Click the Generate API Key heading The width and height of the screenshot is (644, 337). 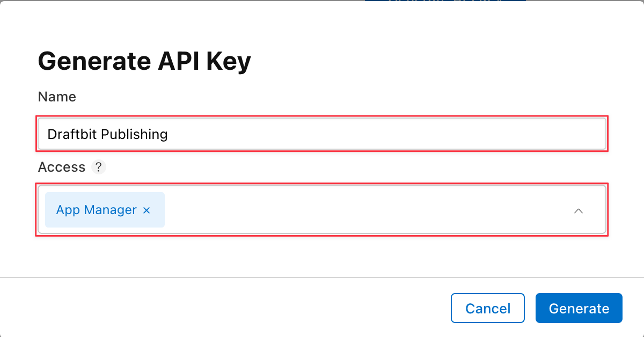(144, 61)
